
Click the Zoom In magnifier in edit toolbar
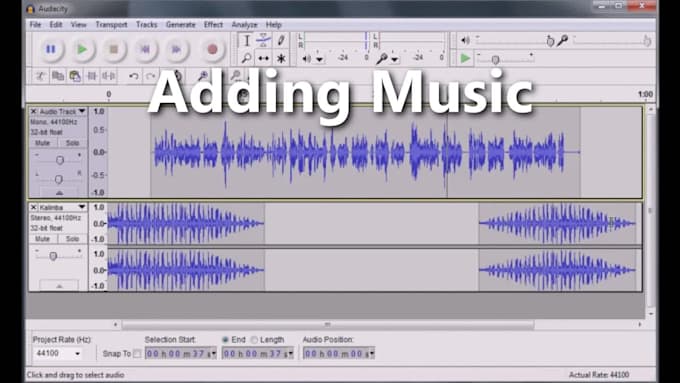[x=203, y=76]
